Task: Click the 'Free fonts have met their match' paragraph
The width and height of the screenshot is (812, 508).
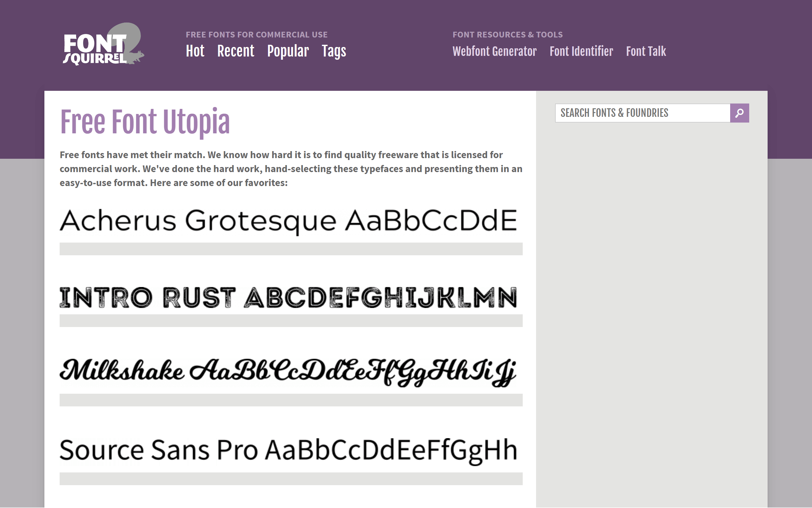Action: coord(291,169)
